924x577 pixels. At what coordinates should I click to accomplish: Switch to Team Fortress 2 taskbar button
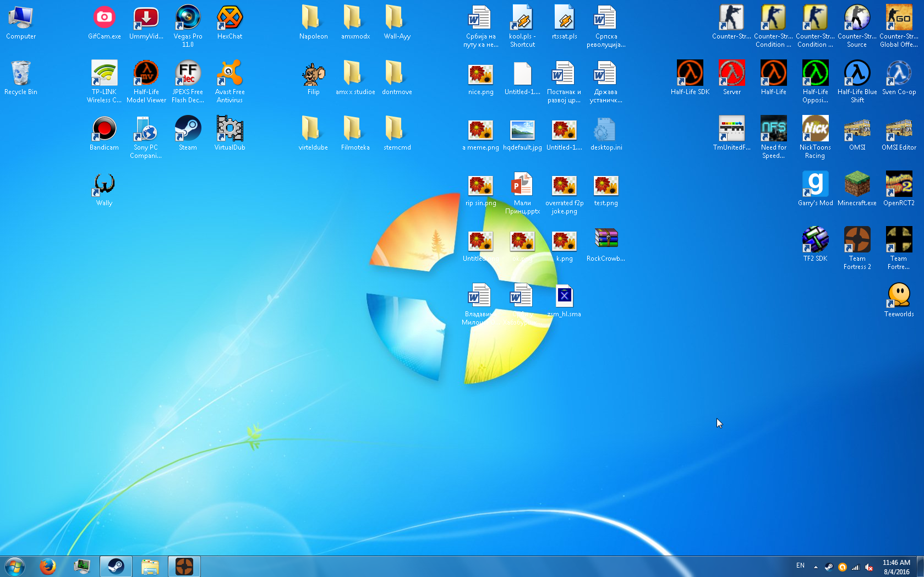tap(184, 566)
